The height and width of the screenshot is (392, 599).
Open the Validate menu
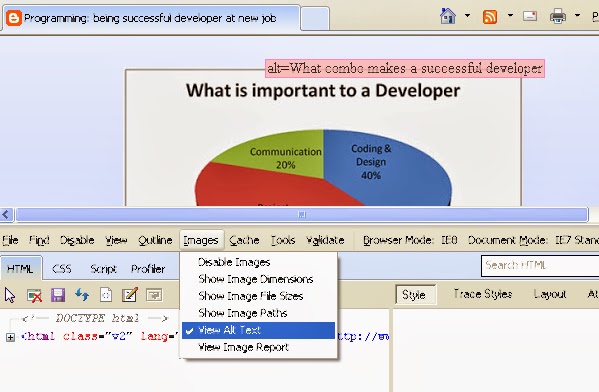[x=325, y=240]
